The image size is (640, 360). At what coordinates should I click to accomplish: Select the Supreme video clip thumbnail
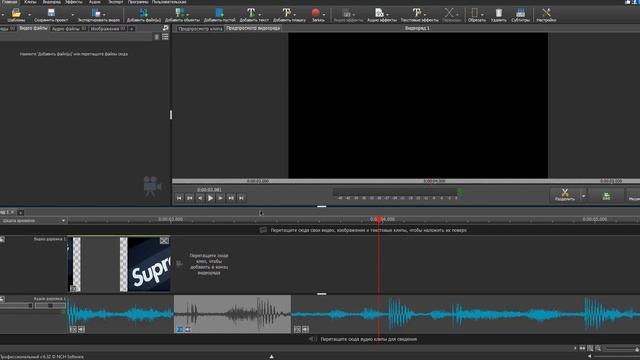point(149,264)
